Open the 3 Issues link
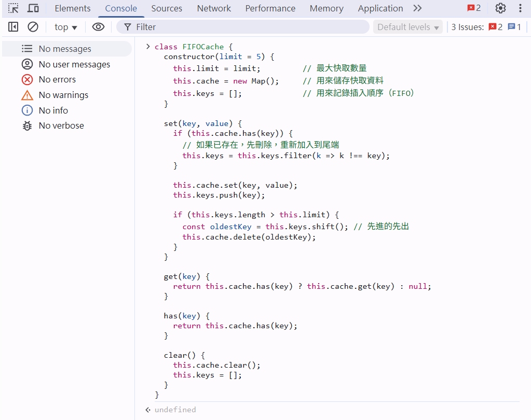The height and width of the screenshot is (420, 531). (467, 27)
